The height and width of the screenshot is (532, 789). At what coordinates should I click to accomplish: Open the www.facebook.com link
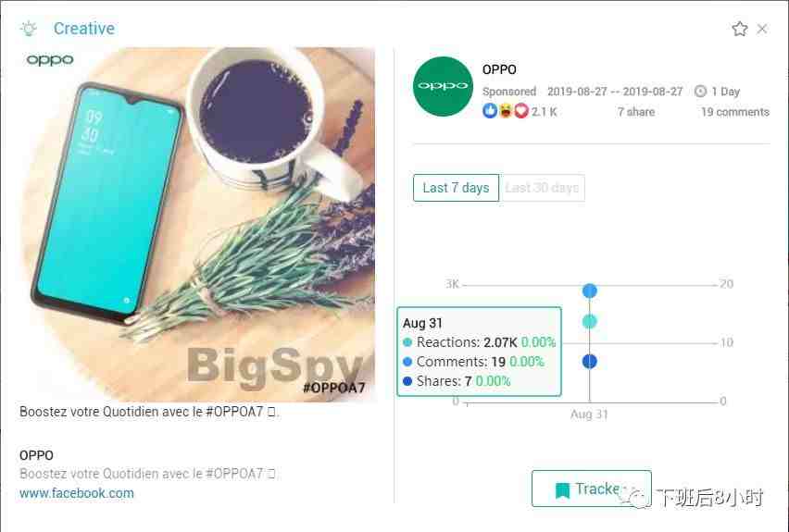(77, 493)
